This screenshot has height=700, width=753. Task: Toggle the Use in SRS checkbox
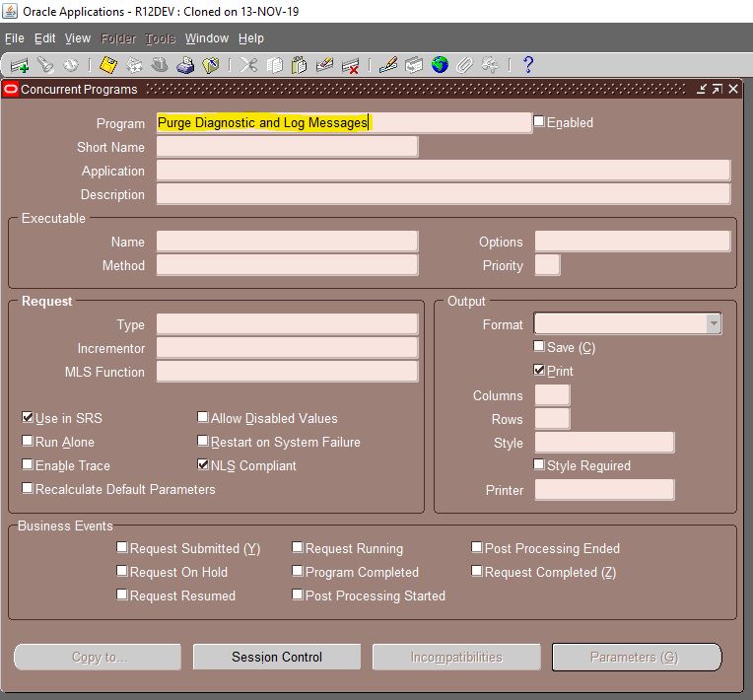(x=28, y=417)
